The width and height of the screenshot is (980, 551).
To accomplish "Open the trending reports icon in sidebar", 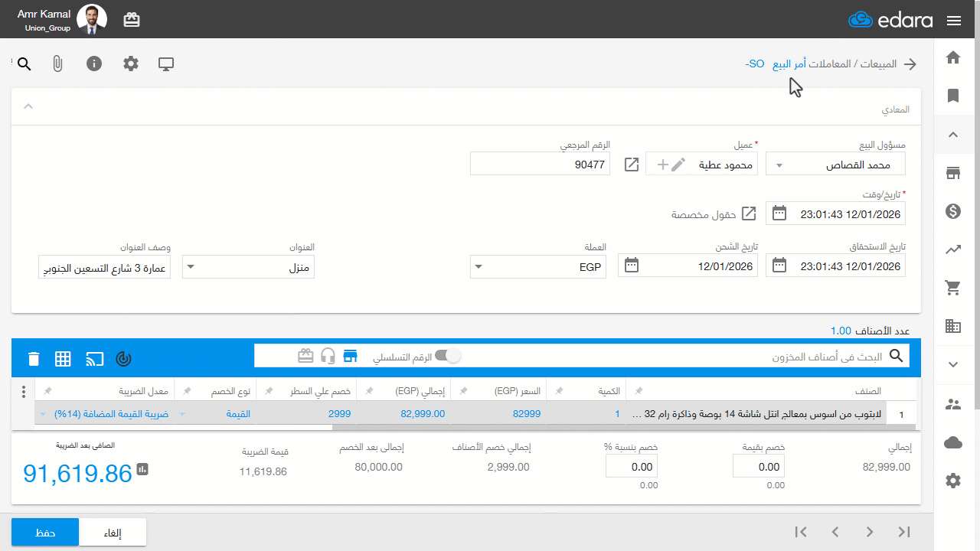I will (953, 249).
